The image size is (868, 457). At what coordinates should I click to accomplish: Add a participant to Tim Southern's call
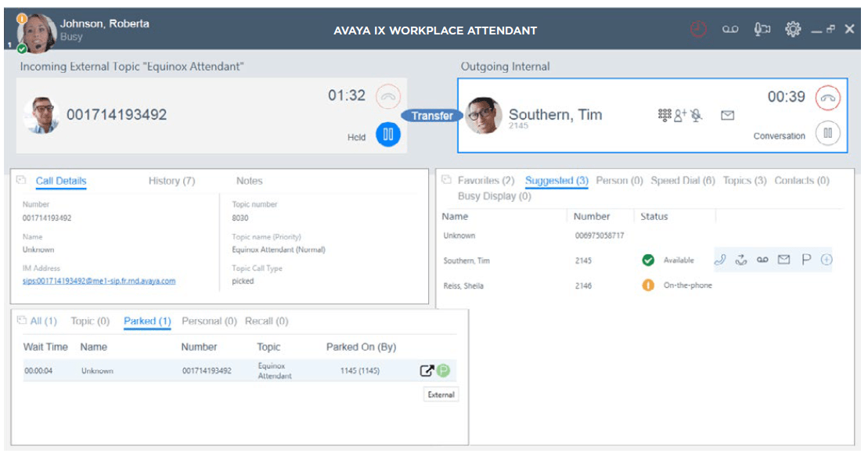pyautogui.click(x=680, y=116)
